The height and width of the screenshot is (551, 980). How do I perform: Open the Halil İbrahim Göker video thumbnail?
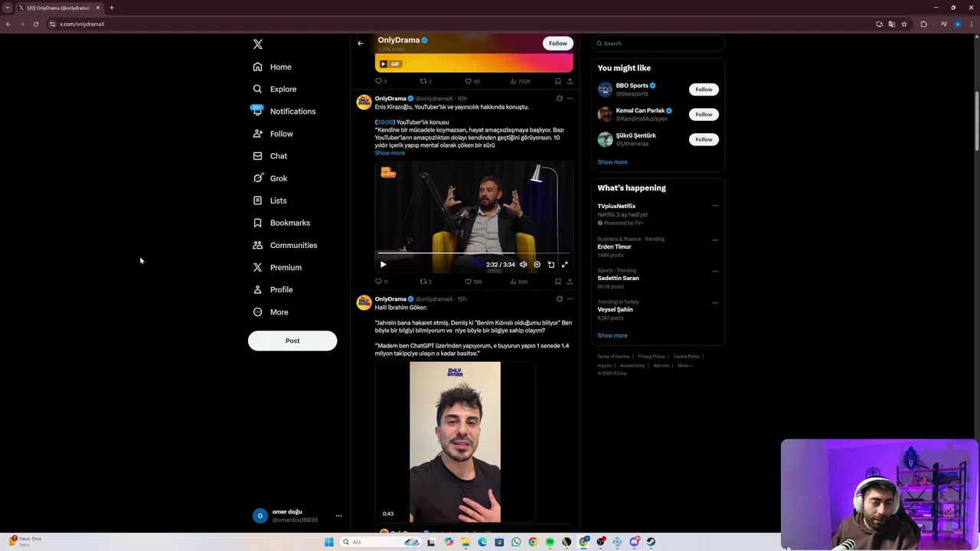click(455, 442)
